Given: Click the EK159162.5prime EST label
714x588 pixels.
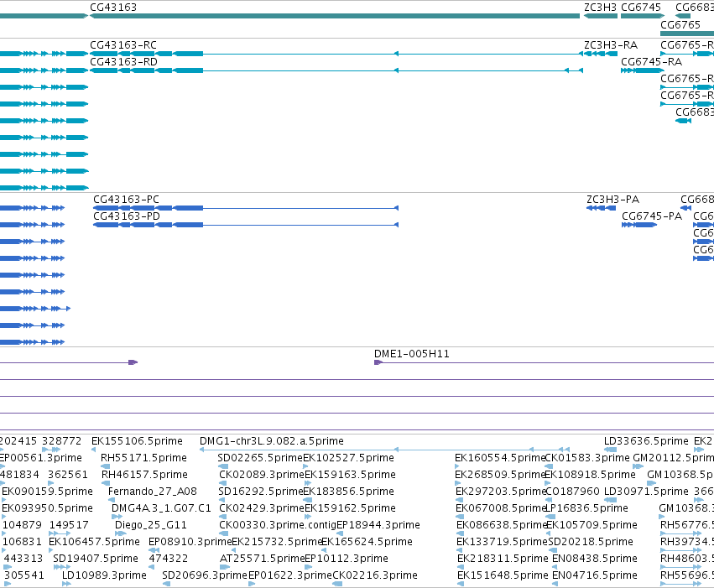Looking at the screenshot, I should pyautogui.click(x=350, y=508).
